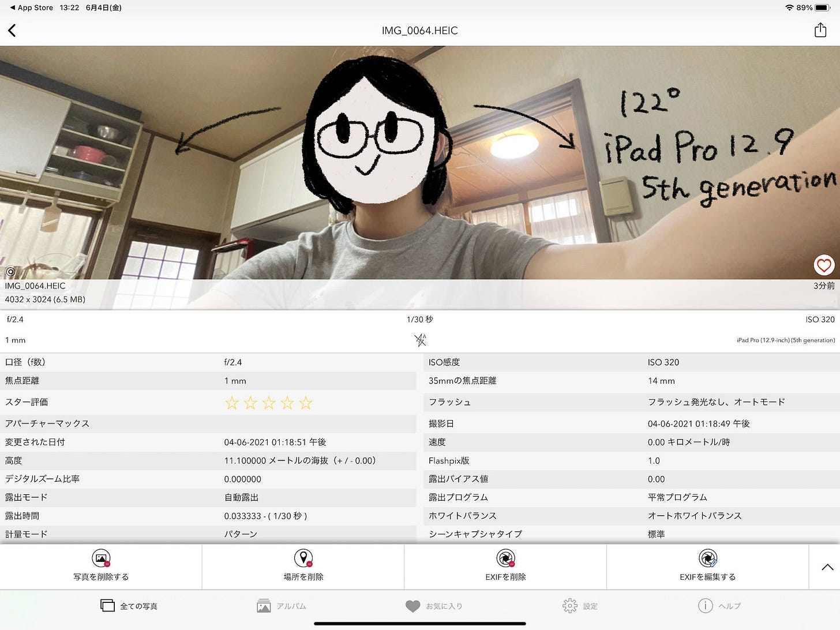This screenshot has width=840, height=630.
Task: Click the 写真を削除する label
Action: (x=101, y=577)
